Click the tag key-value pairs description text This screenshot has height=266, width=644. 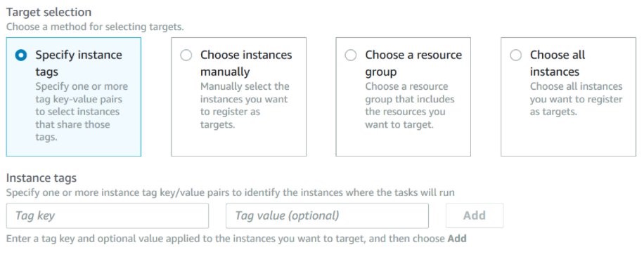(x=82, y=112)
